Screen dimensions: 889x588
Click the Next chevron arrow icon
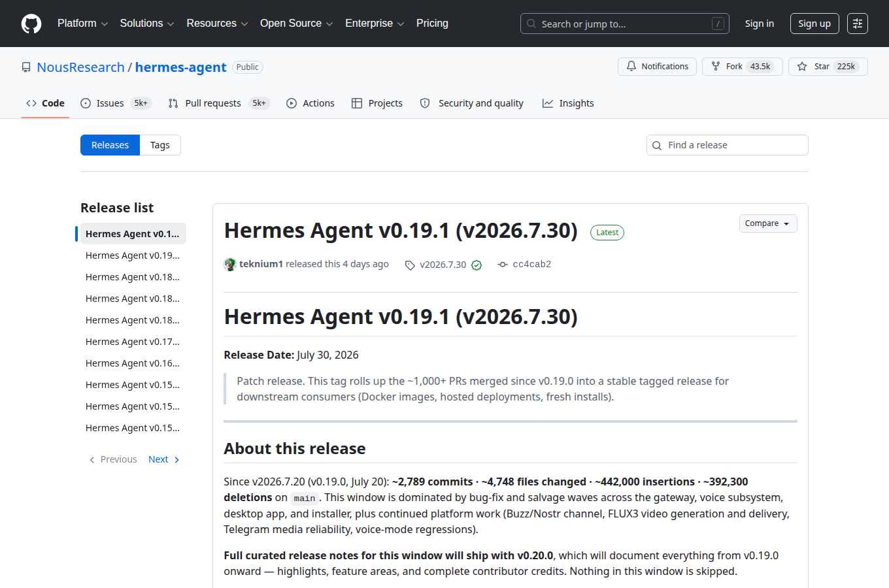tap(177, 460)
